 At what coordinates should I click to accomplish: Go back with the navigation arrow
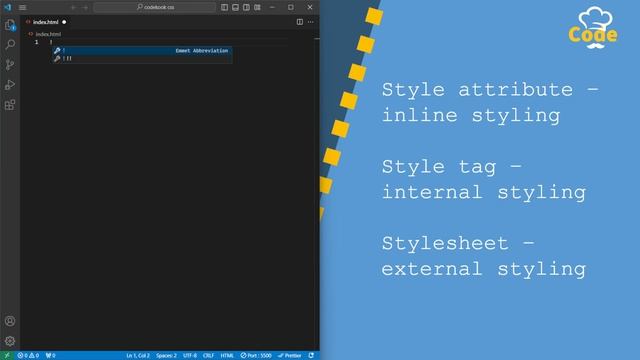(x=73, y=7)
